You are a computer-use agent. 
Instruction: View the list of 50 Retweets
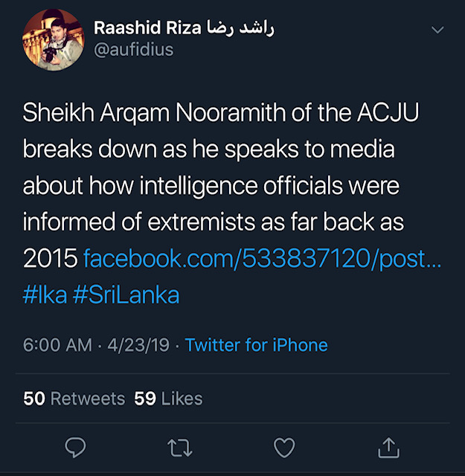click(74, 399)
